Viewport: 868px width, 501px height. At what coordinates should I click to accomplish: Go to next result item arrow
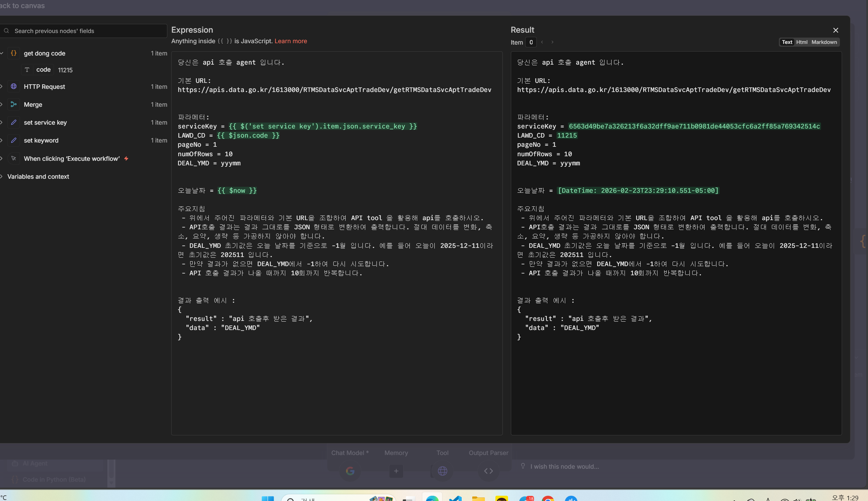click(x=552, y=42)
